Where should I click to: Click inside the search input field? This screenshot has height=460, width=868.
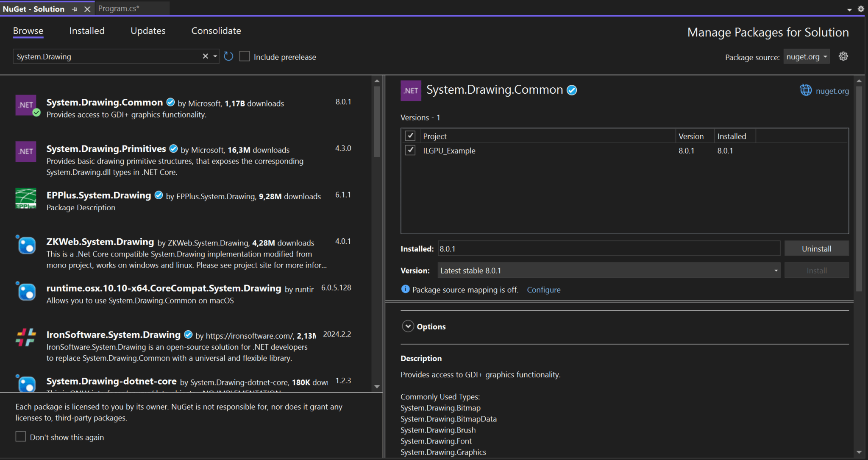click(x=106, y=56)
